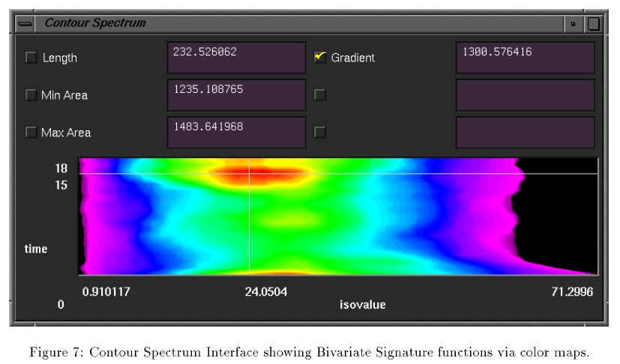Screen dimensions: 620x364
Task: Click the Length value field 232.526062
Action: (236, 58)
